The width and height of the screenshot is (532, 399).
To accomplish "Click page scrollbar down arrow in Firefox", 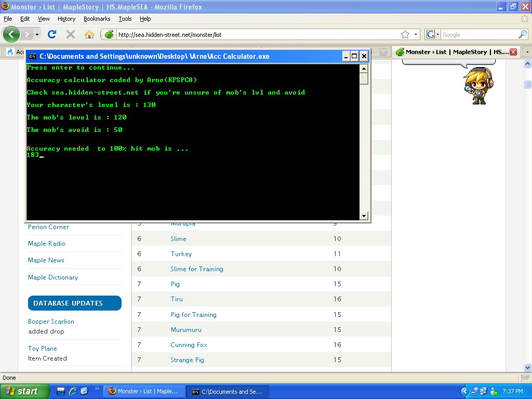I will [527, 367].
